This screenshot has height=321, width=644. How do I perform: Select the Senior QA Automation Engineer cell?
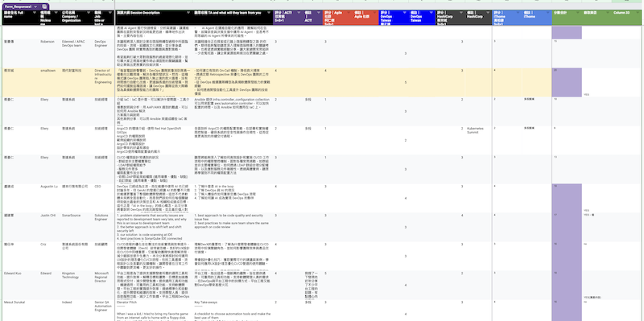click(104, 311)
